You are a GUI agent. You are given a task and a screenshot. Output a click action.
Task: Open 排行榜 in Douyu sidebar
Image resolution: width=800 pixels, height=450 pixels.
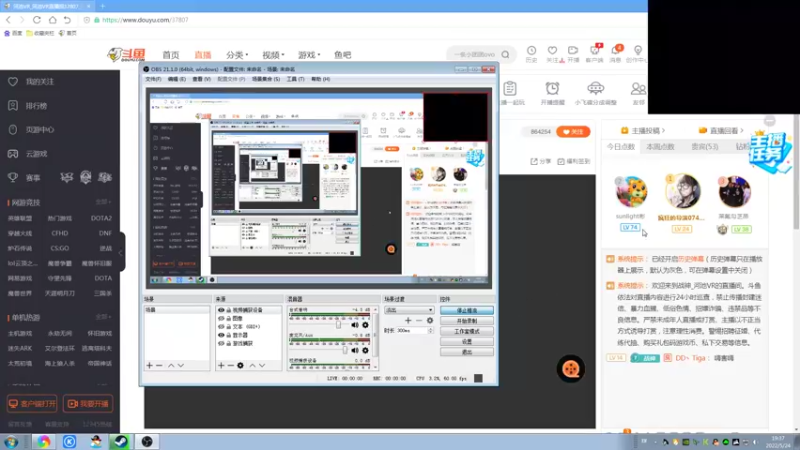tap(36, 106)
